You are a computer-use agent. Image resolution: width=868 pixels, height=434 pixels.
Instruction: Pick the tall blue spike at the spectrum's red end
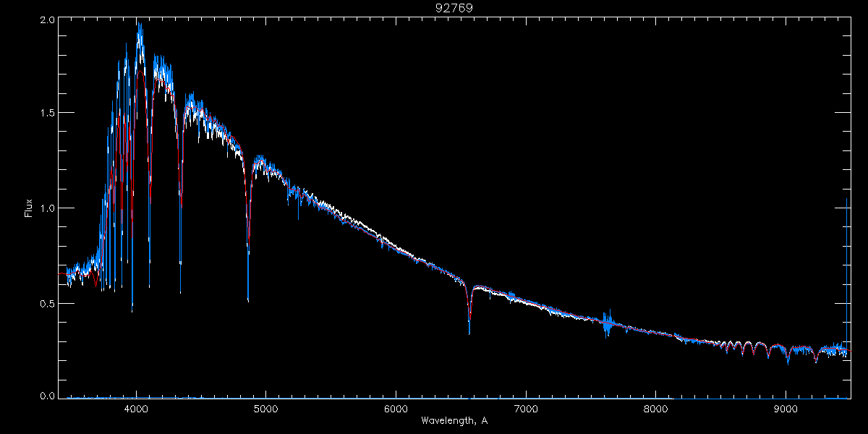[x=847, y=275]
